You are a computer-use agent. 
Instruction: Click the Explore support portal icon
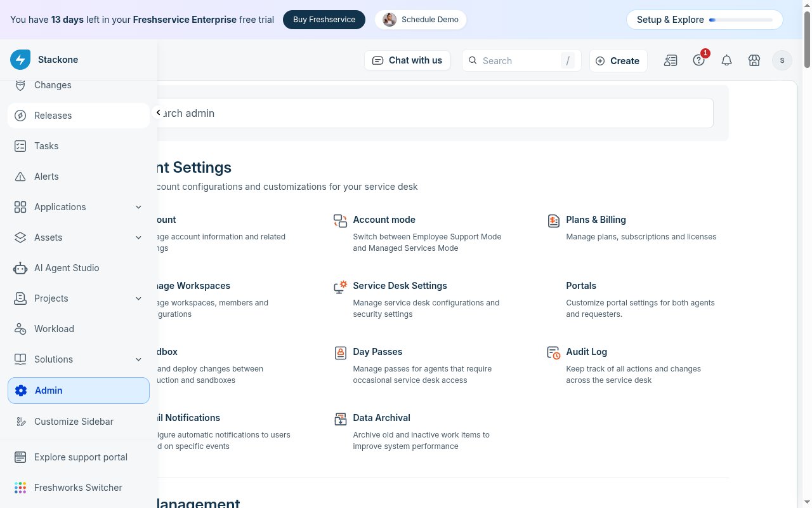[20, 457]
